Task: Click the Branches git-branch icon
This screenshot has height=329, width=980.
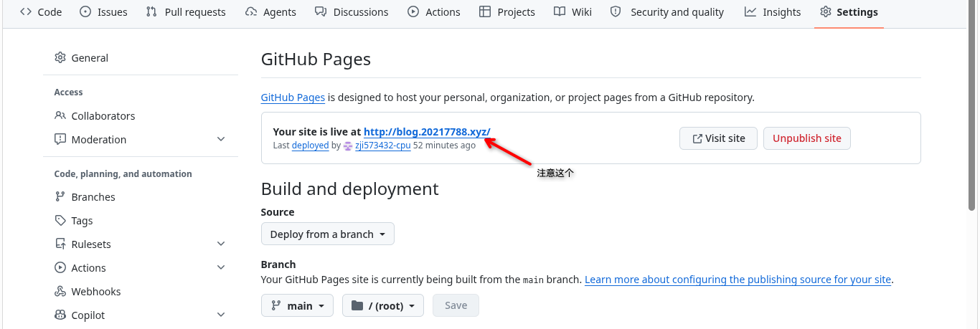Action: [x=60, y=197]
